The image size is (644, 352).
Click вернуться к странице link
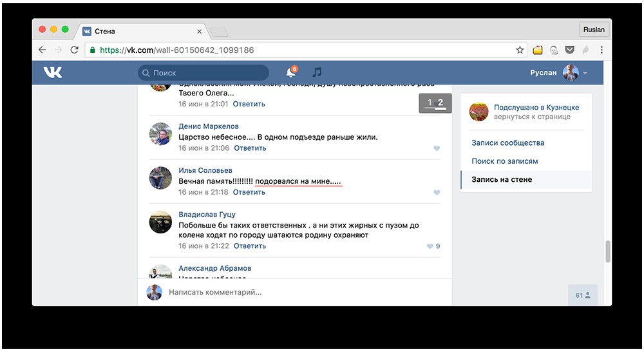click(x=532, y=117)
